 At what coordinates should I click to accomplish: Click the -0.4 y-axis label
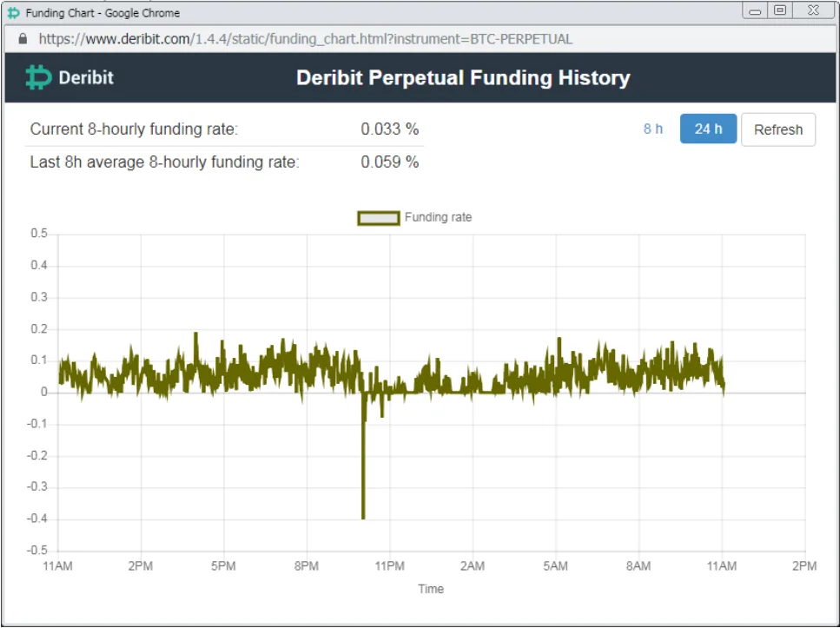click(x=37, y=519)
